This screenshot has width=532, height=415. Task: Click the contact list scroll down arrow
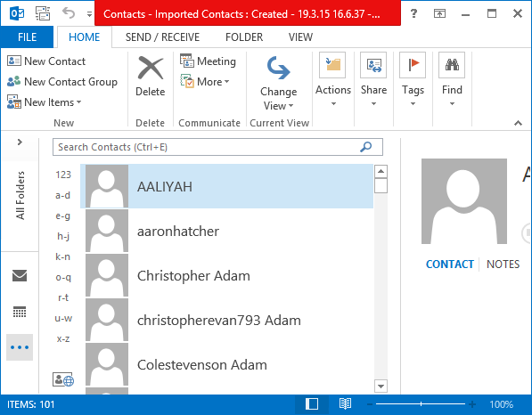click(x=381, y=387)
